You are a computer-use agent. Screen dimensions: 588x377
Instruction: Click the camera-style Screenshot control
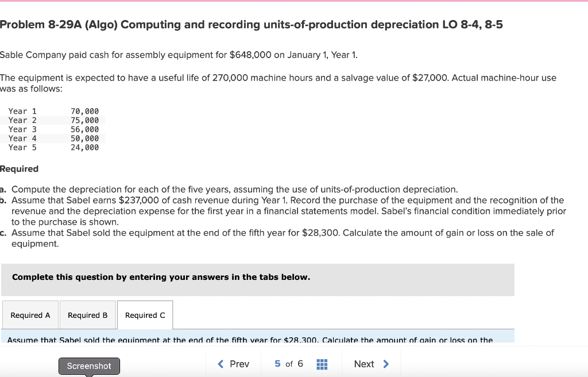89,366
